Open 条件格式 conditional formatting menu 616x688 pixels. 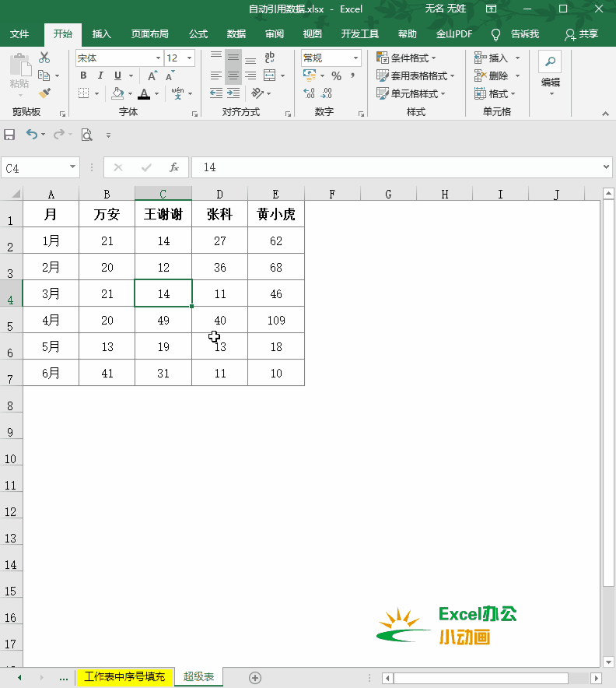tap(406, 58)
